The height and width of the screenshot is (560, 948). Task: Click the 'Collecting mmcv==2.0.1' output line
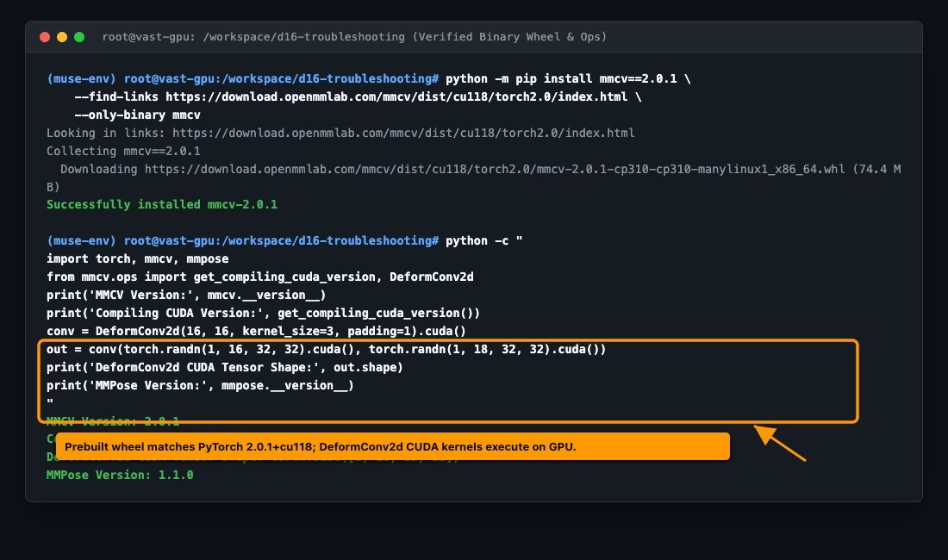click(x=123, y=151)
